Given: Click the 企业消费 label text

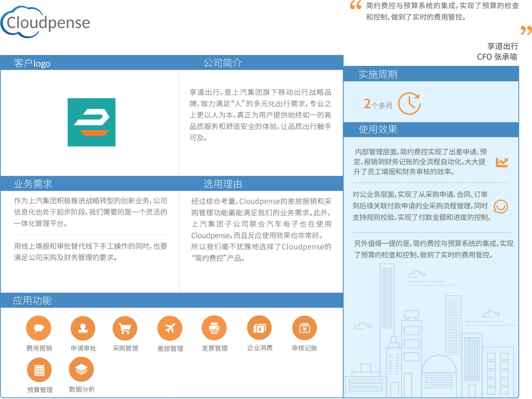Looking at the screenshot, I should click(260, 348).
